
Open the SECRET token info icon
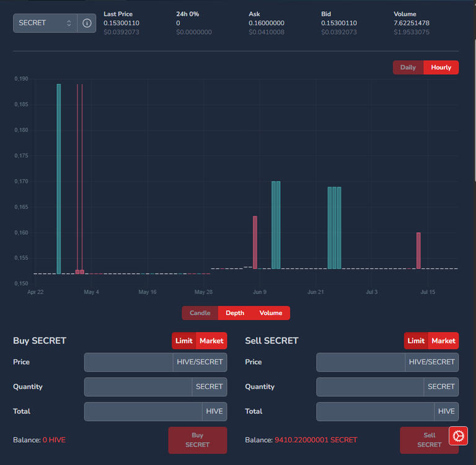(x=87, y=23)
